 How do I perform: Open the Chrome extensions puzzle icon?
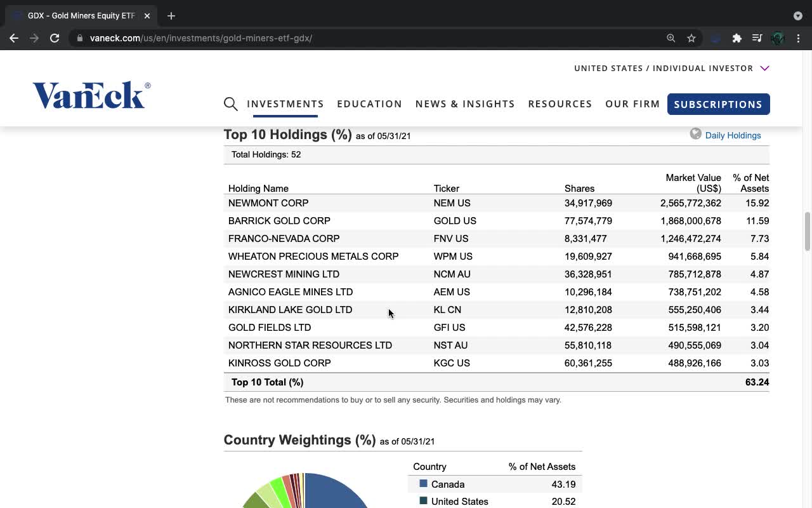[x=737, y=38]
